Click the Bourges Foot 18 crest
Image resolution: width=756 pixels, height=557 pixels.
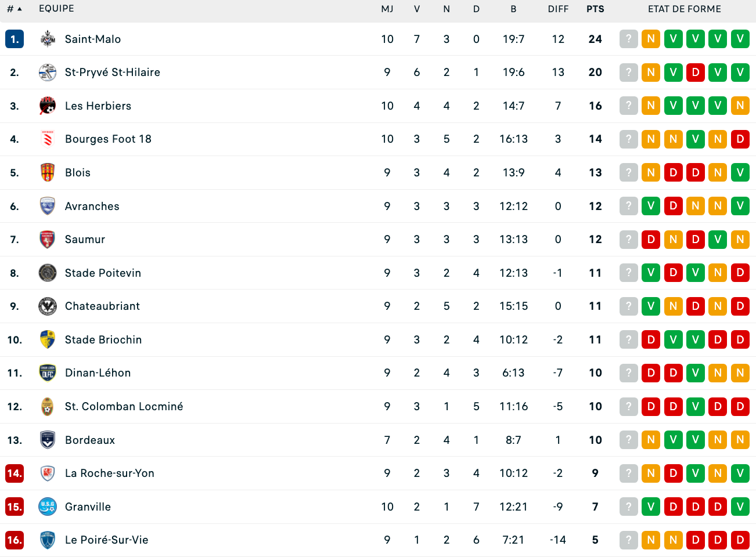pos(48,139)
